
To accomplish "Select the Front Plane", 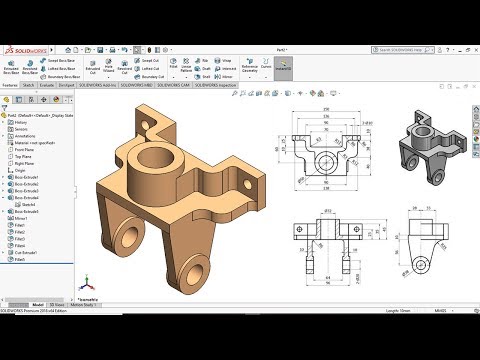I will [21, 150].
